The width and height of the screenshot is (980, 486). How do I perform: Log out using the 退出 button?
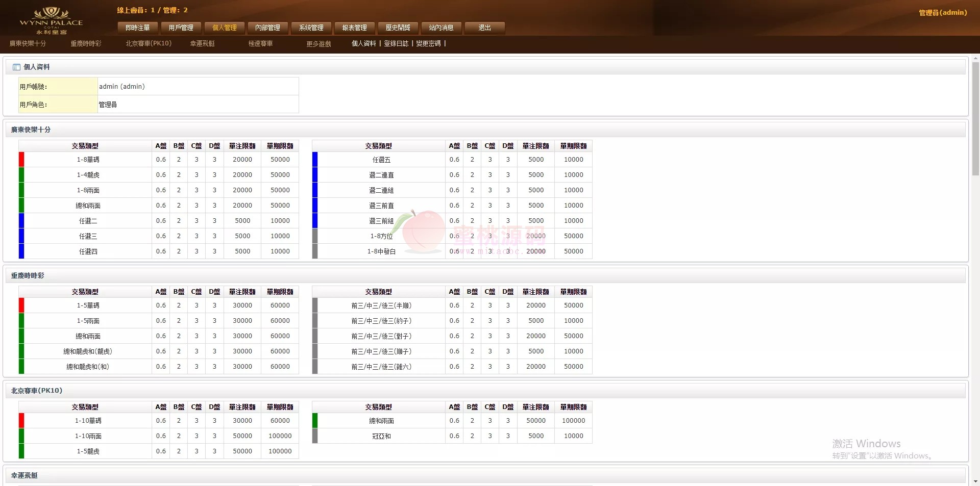[485, 28]
